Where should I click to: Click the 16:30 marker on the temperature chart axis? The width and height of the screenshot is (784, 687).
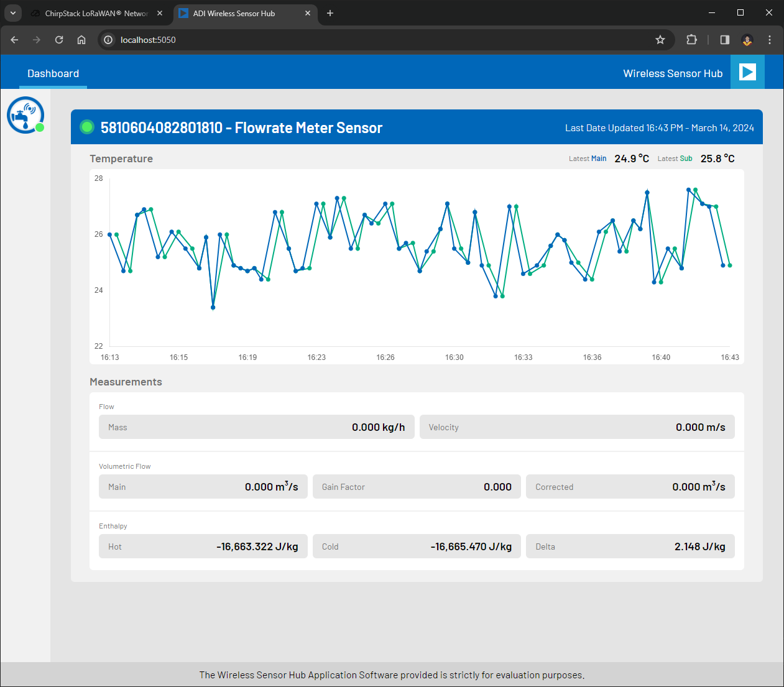454,357
